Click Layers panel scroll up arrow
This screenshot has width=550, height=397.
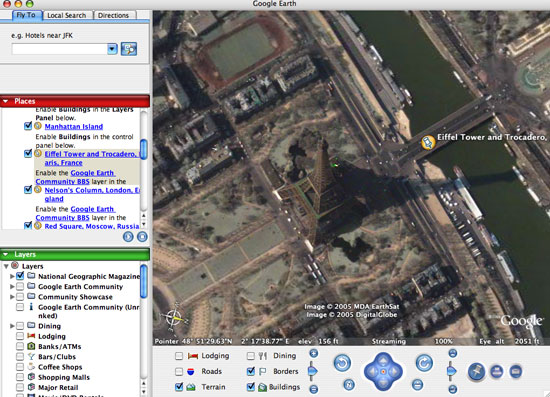143,384
